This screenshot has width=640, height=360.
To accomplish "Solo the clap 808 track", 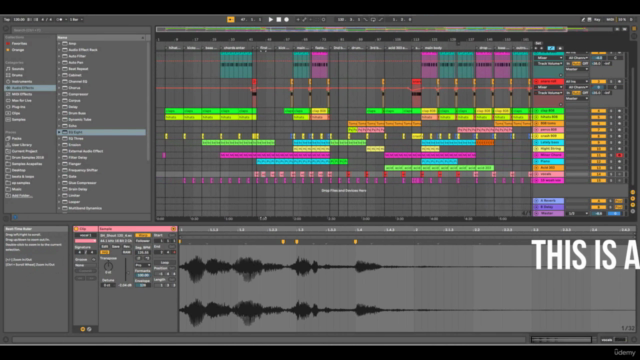I will [x=611, y=111].
